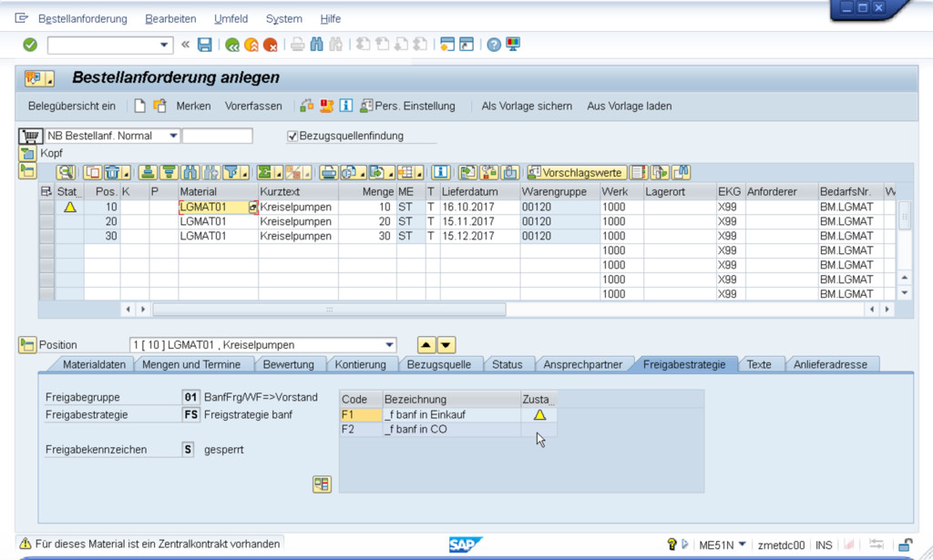Click the blue info icon next to Pers. Einstellung
Viewport: 933px width, 560px height.
pos(345,106)
